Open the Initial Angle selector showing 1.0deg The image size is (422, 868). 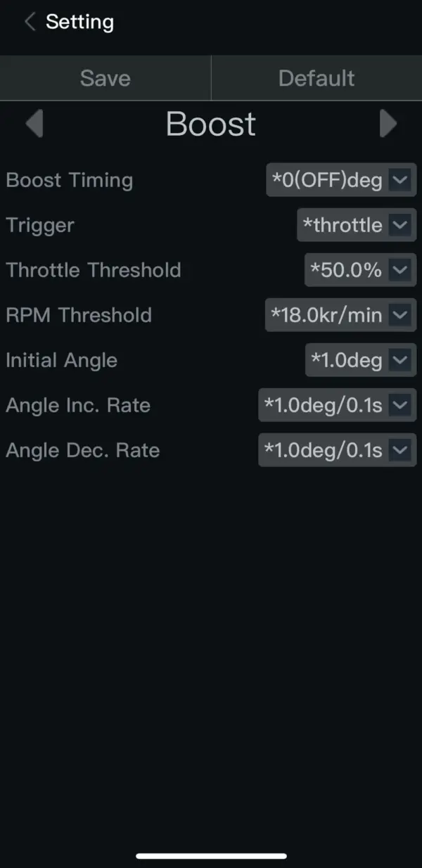coord(359,359)
